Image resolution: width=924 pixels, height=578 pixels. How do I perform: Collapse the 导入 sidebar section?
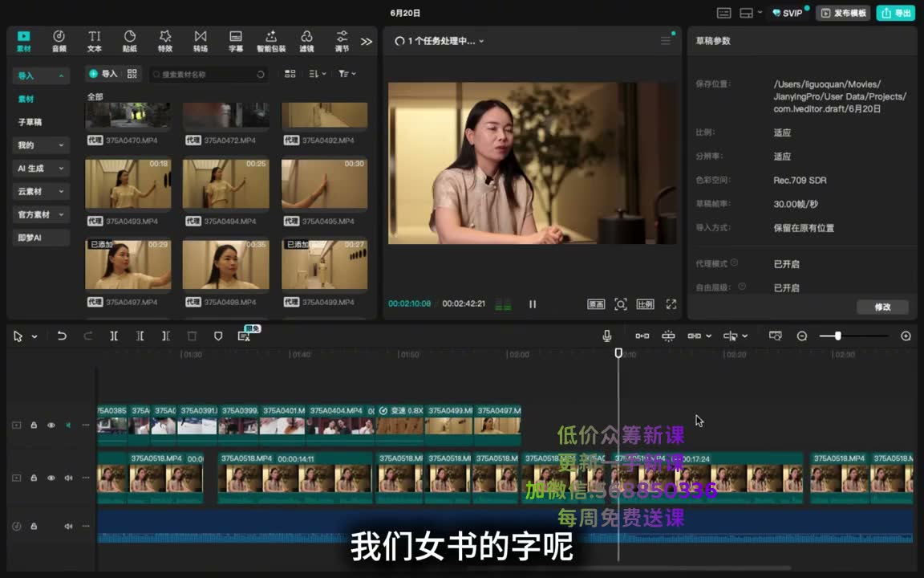[x=61, y=75]
